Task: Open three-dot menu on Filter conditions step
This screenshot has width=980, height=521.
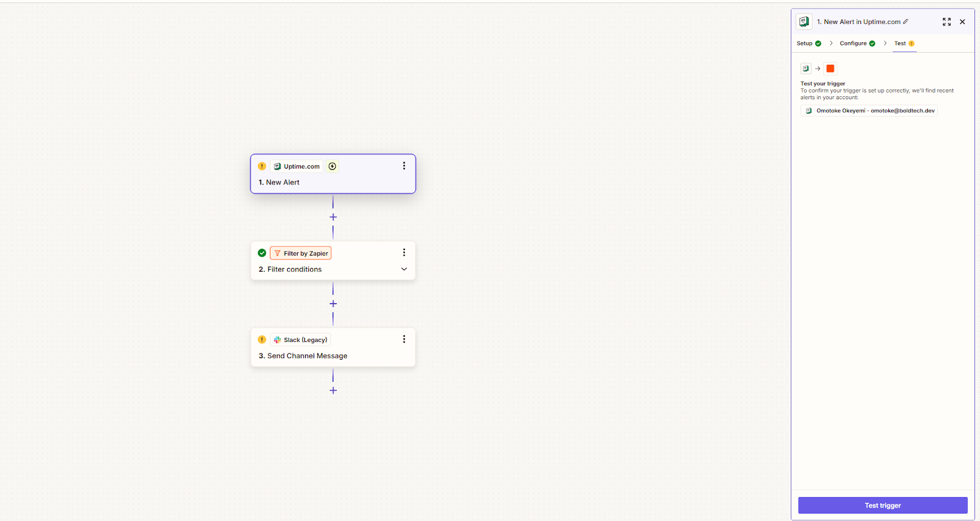Action: click(x=404, y=253)
